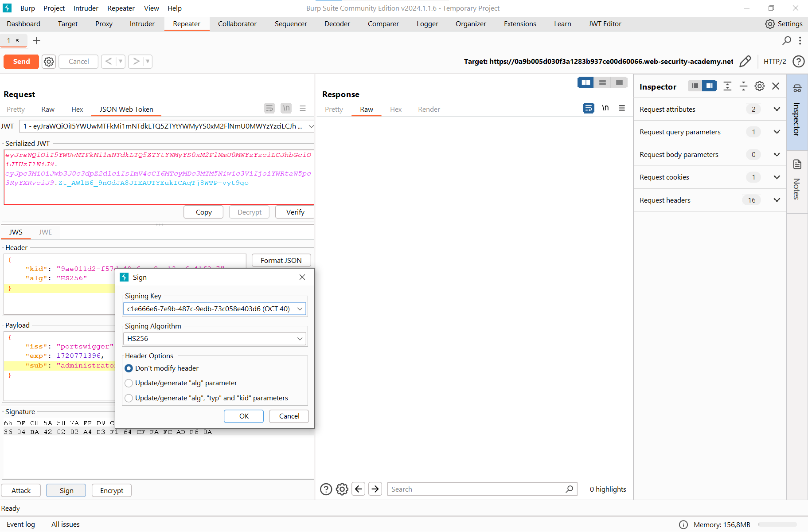Image resolution: width=808 pixels, height=532 pixels.
Task: Open response search settings gear
Action: pyautogui.click(x=342, y=489)
